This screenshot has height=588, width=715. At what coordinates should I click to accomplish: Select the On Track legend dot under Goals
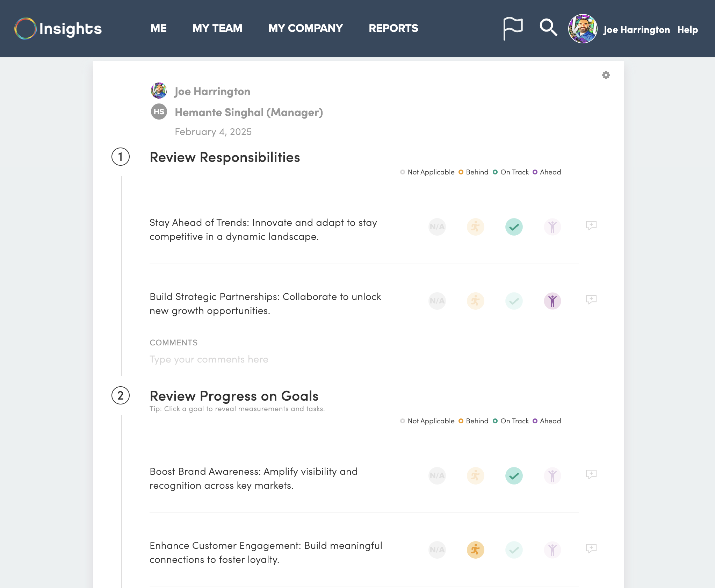coord(496,421)
